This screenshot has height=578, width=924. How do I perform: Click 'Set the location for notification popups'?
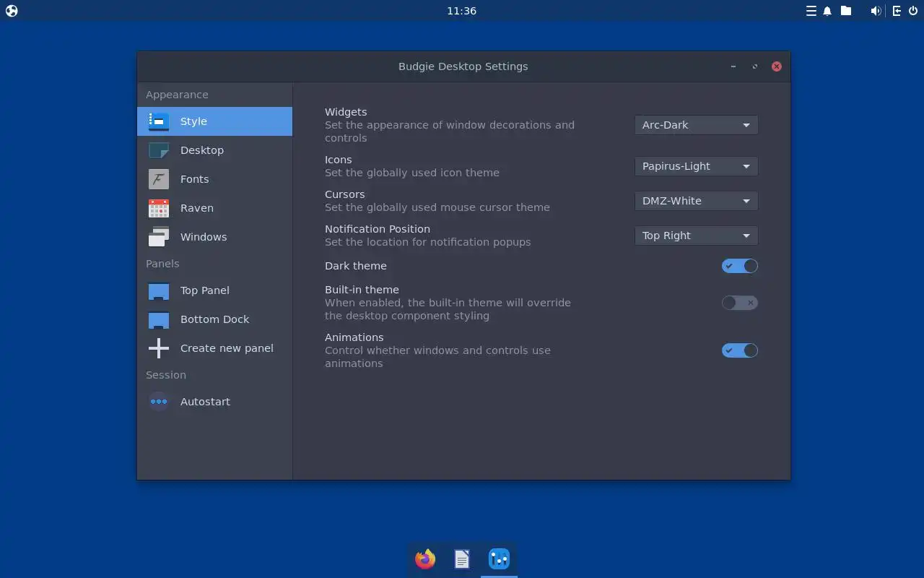(428, 242)
